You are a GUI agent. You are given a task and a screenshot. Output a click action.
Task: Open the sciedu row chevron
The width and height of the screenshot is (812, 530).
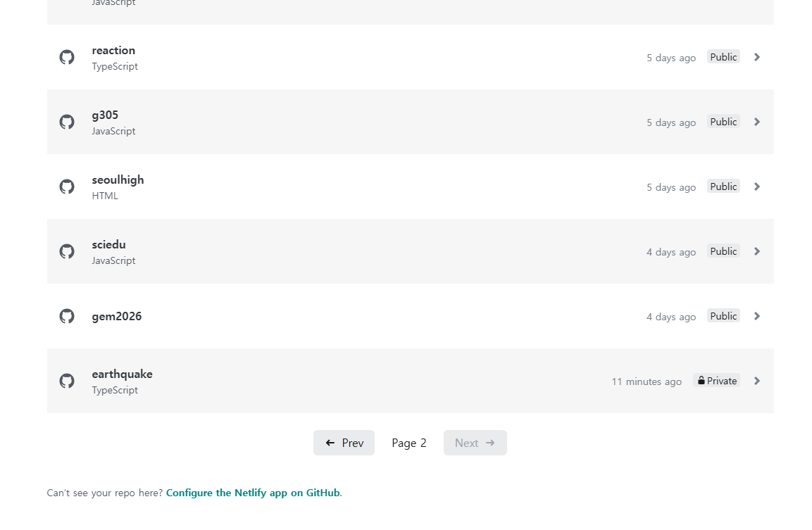[757, 251]
